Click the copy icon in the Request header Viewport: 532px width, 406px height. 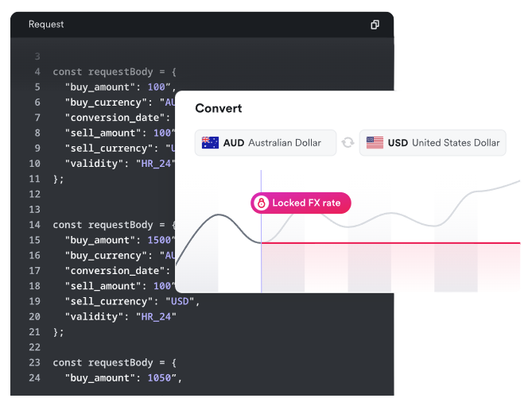[x=375, y=25]
